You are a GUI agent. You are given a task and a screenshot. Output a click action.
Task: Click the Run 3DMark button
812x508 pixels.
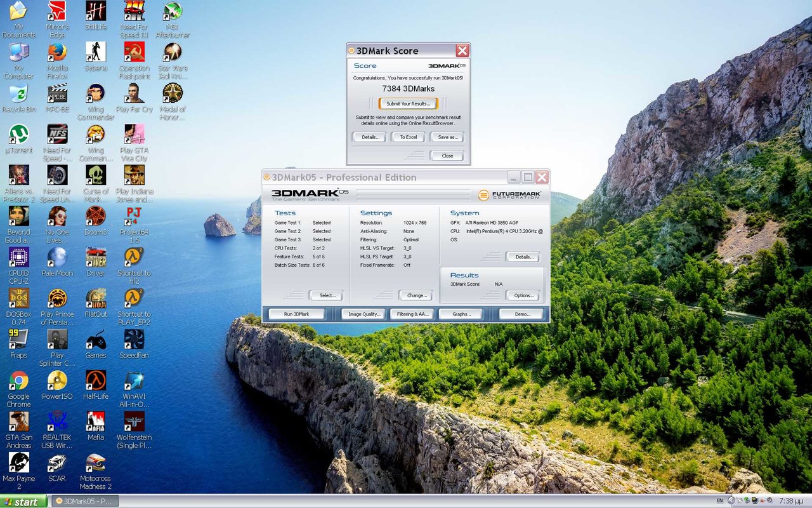pyautogui.click(x=297, y=314)
